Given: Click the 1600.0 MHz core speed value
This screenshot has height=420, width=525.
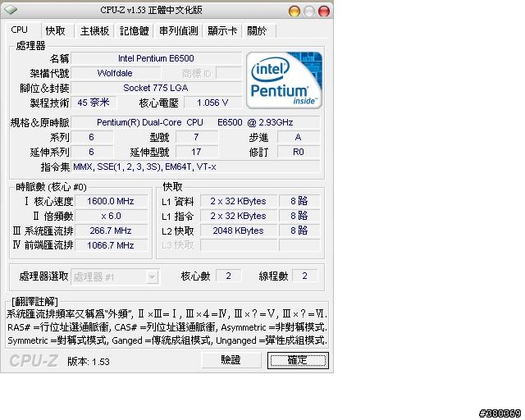Looking at the screenshot, I should point(112,201).
